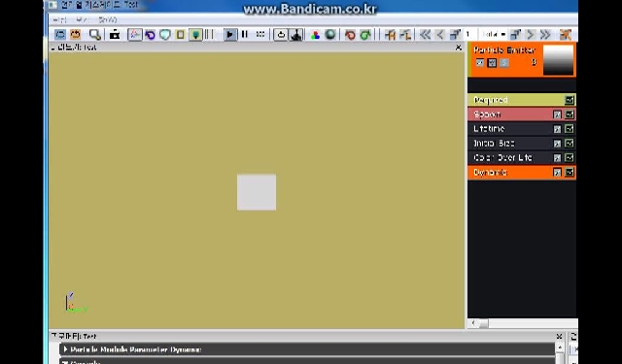Click the magnifier find-in-browser icon
The image size is (622, 364).
click(x=94, y=35)
